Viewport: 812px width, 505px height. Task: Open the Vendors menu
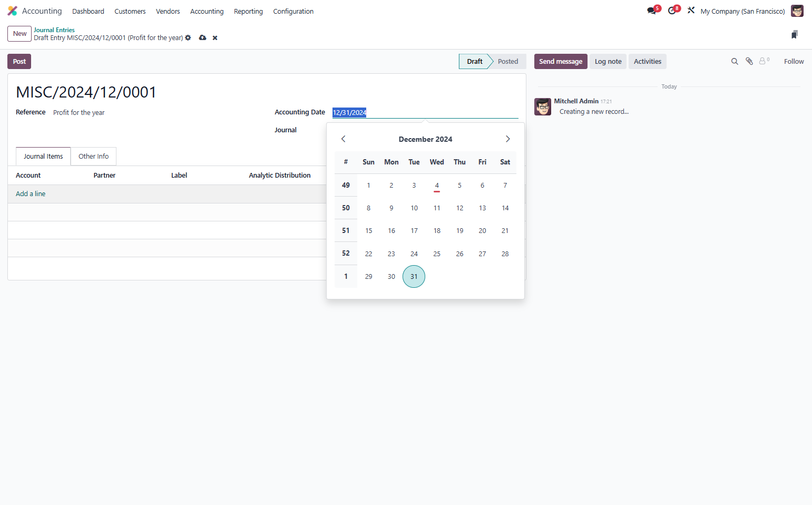(168, 11)
